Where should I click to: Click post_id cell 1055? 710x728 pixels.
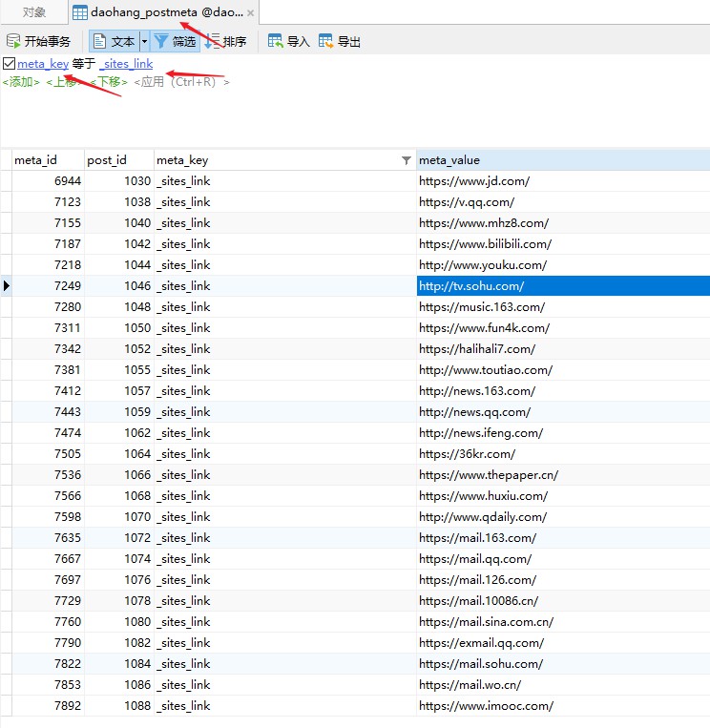coord(119,370)
